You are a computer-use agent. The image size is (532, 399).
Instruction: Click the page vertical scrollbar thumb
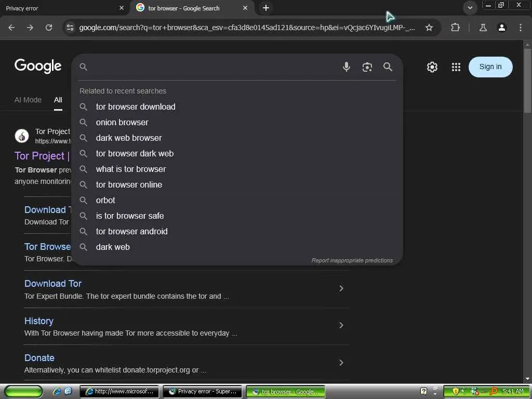coord(527,81)
